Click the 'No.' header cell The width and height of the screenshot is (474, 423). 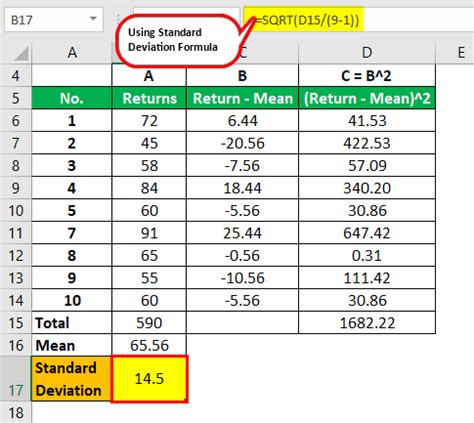click(72, 98)
